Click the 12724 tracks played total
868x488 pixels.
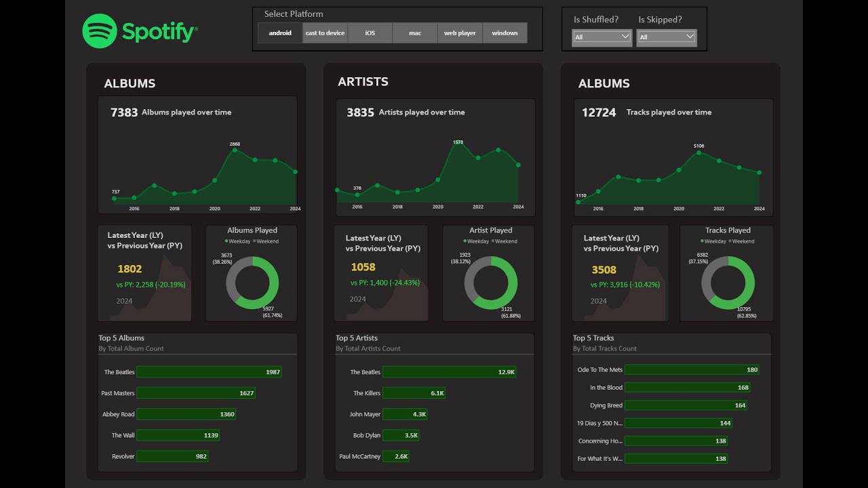click(599, 113)
